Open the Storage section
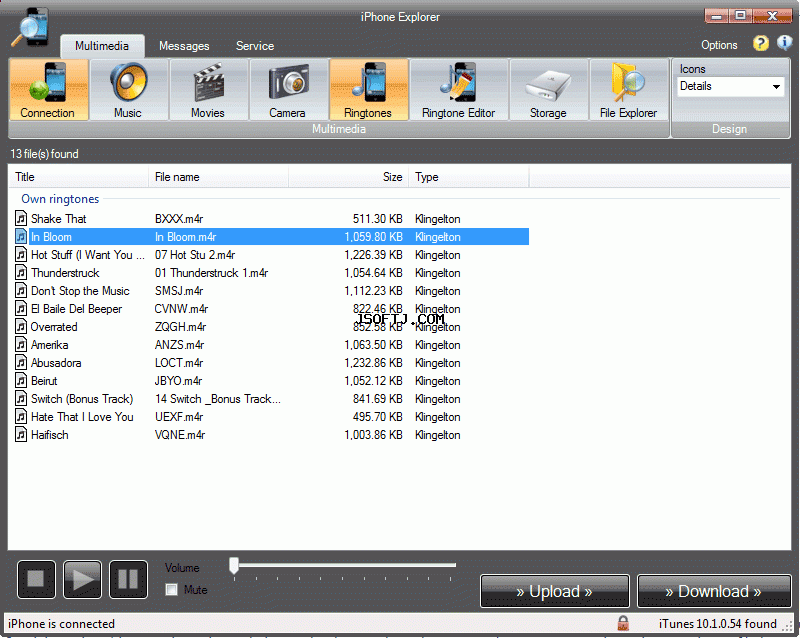Screen dimensions: 800x638 pos(548,90)
